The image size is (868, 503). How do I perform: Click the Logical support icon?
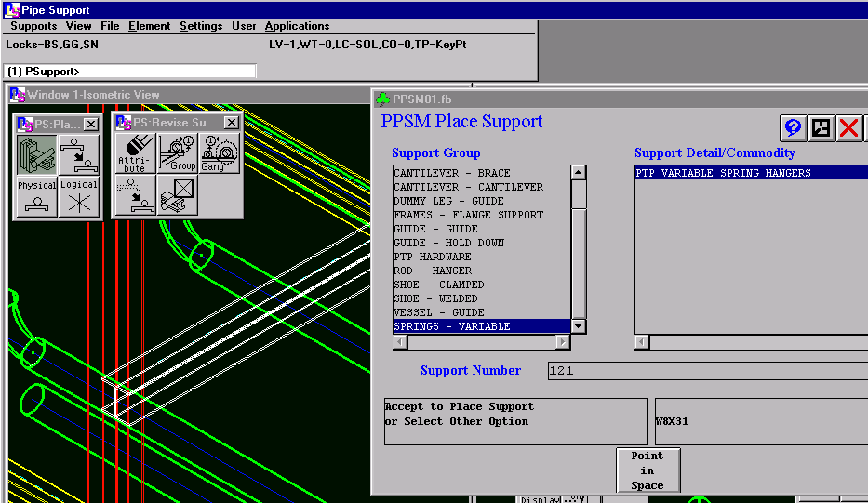[79, 196]
